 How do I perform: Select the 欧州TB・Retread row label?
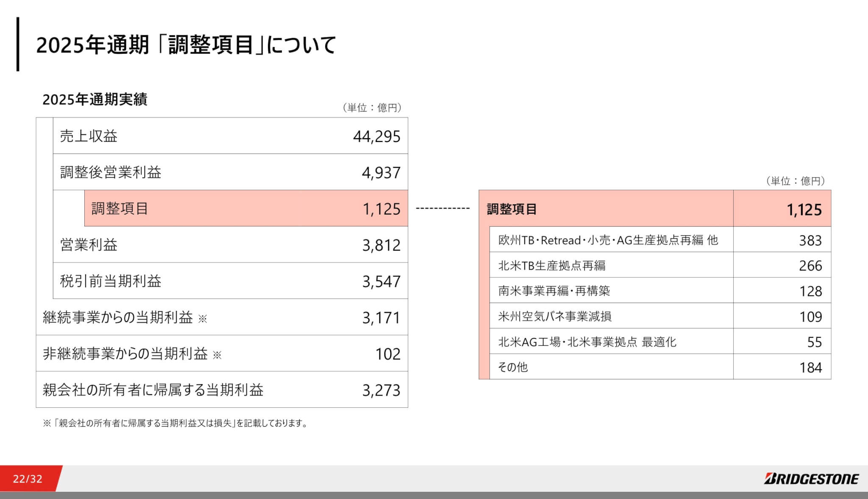(608, 240)
